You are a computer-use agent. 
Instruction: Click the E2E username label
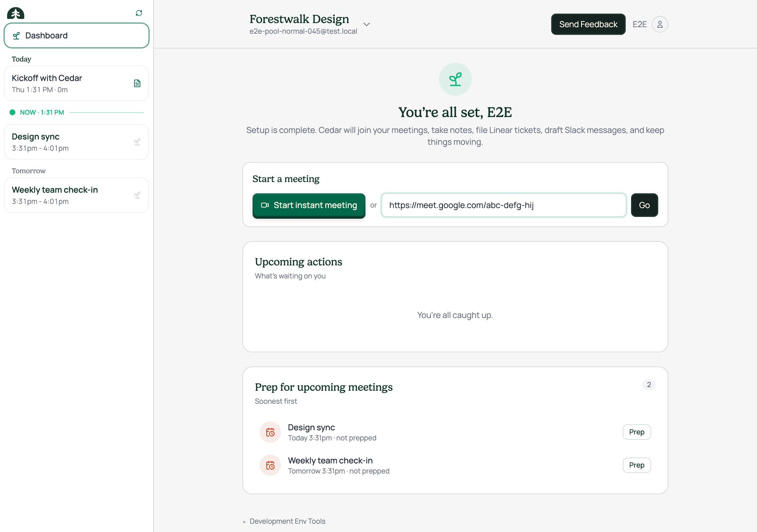click(640, 25)
